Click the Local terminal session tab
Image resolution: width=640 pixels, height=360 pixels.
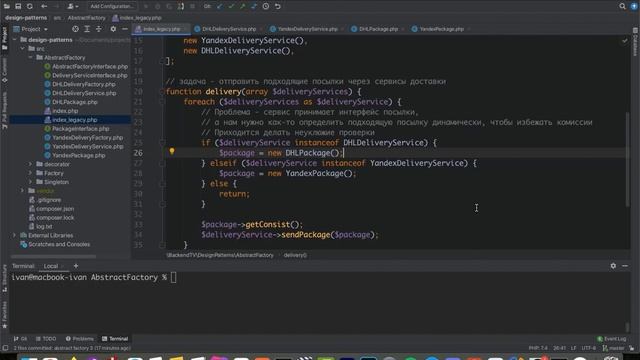pyautogui.click(x=51, y=266)
